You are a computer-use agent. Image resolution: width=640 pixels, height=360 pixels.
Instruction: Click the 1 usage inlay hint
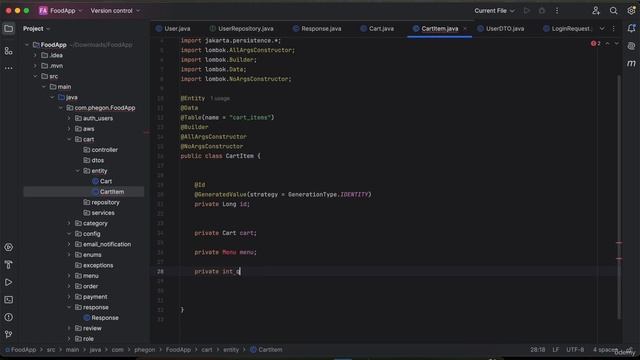[220, 98]
